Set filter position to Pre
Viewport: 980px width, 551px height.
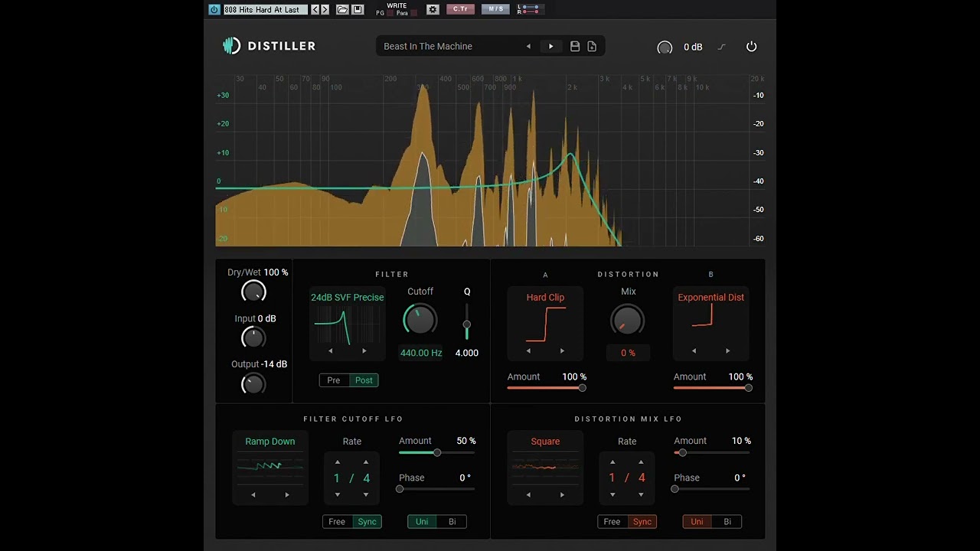tap(334, 380)
